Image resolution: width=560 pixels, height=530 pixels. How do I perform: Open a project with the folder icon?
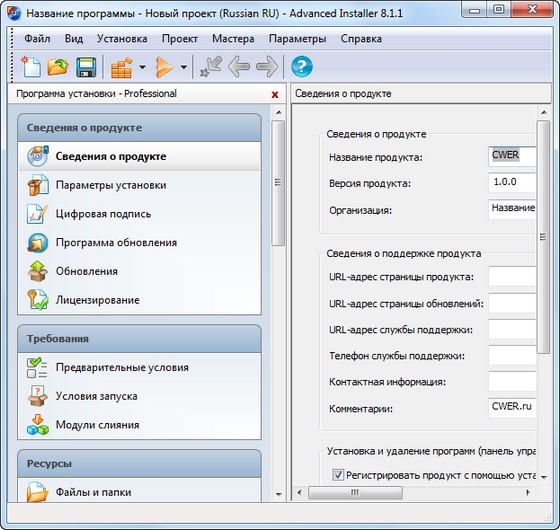click(58, 67)
